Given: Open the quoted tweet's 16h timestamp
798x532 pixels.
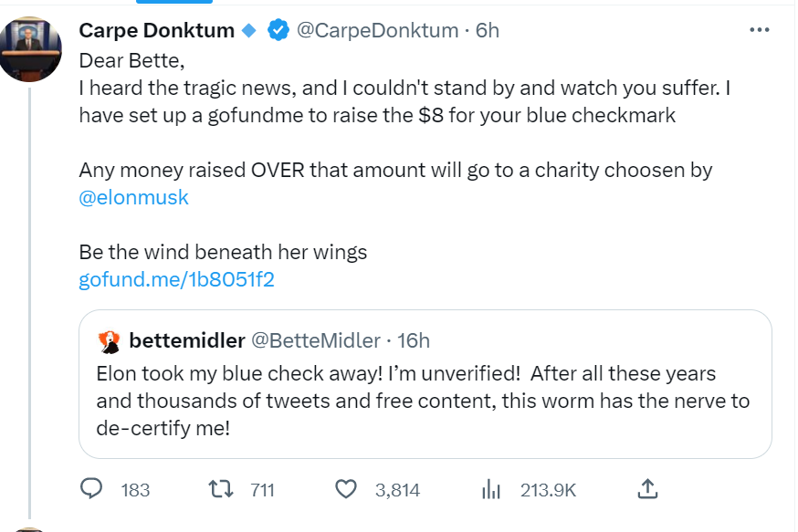Looking at the screenshot, I should tap(414, 340).
